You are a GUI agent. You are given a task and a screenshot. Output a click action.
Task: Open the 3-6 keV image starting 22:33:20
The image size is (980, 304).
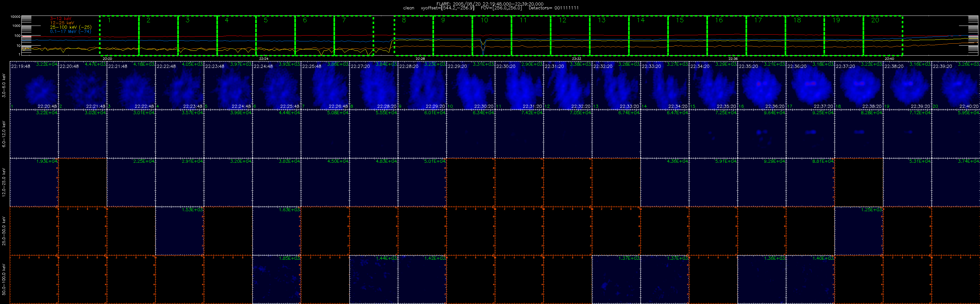(x=665, y=85)
